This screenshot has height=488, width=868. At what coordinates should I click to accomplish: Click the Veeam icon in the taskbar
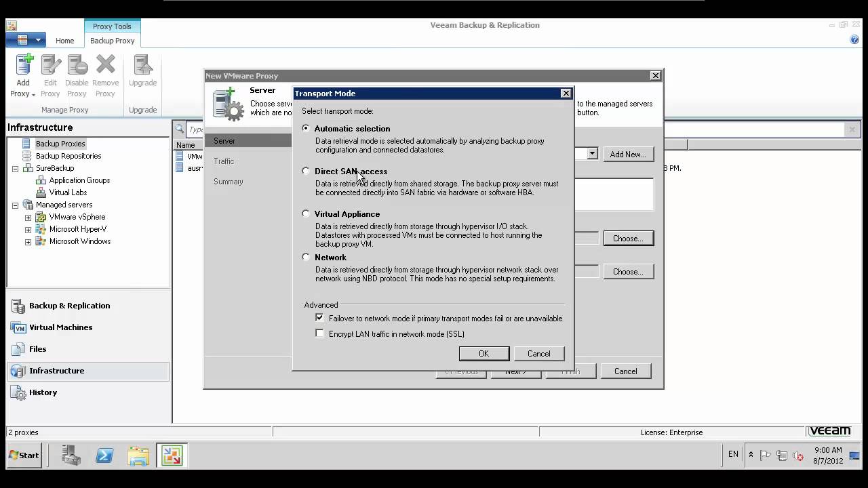(172, 455)
